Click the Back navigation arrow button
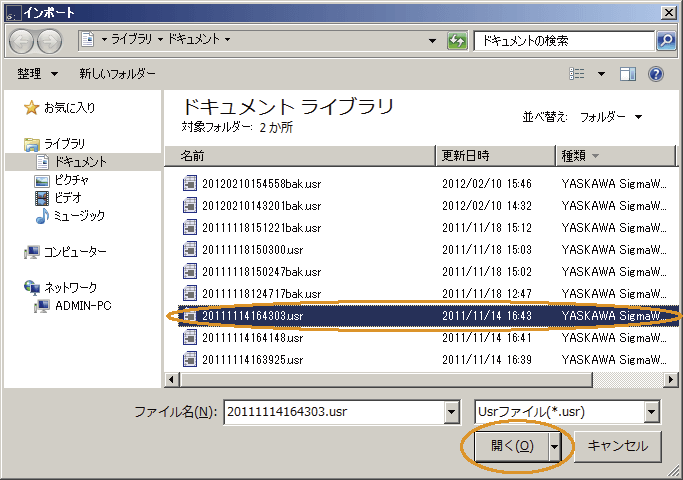This screenshot has width=683, height=480. pos(21,41)
